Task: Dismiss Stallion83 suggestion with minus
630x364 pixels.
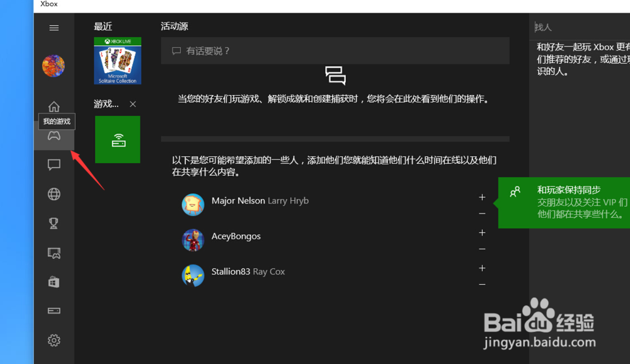Action: (482, 285)
